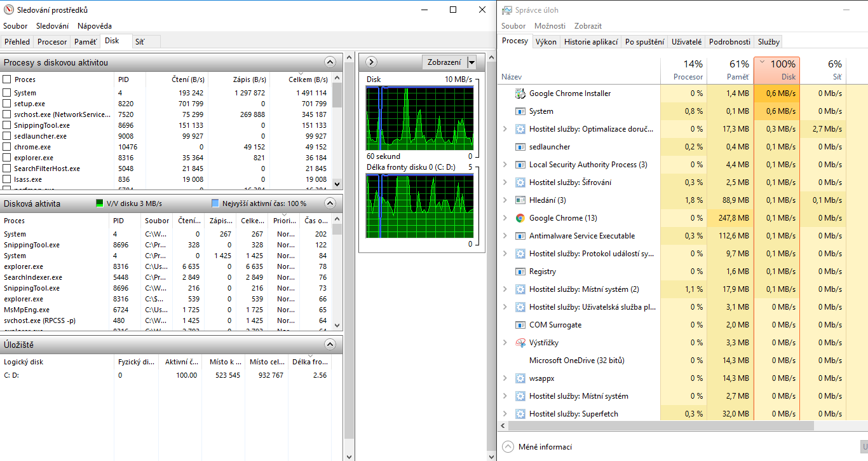
Task: Click the Registry process icon
Action: pos(520,272)
